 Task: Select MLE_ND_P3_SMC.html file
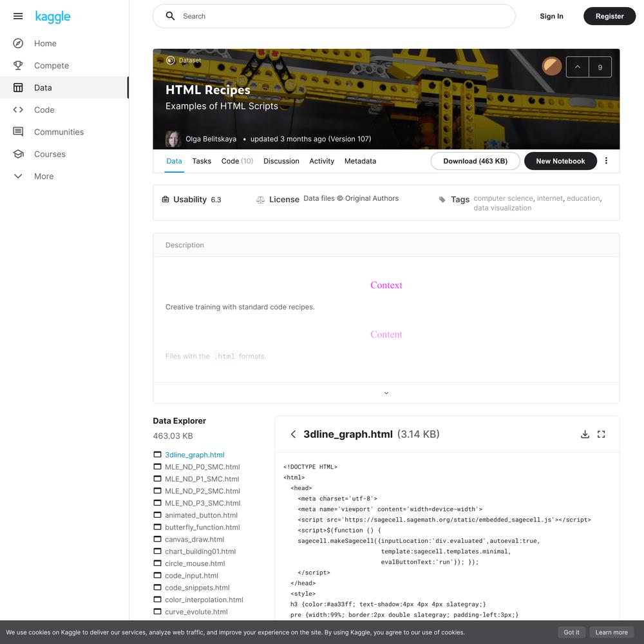point(202,503)
